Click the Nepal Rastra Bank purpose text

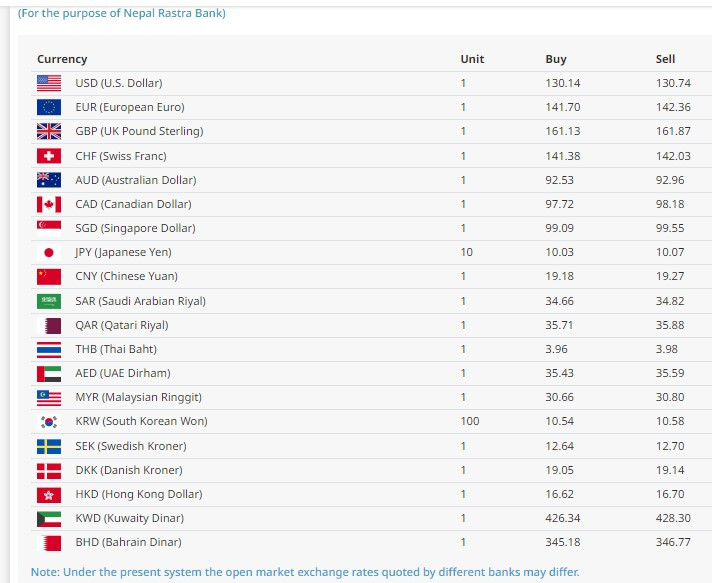coord(122,13)
